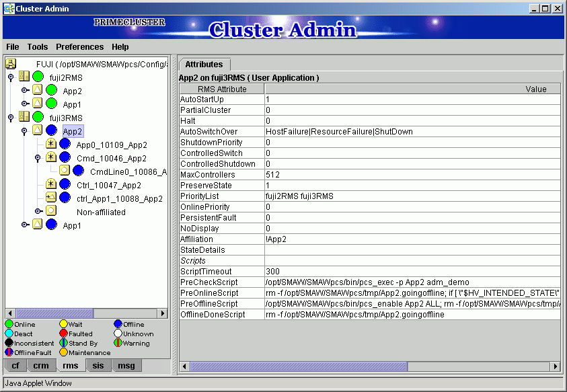Switch to the sis tab
Viewport: 567px width, 392px height.
98,366
